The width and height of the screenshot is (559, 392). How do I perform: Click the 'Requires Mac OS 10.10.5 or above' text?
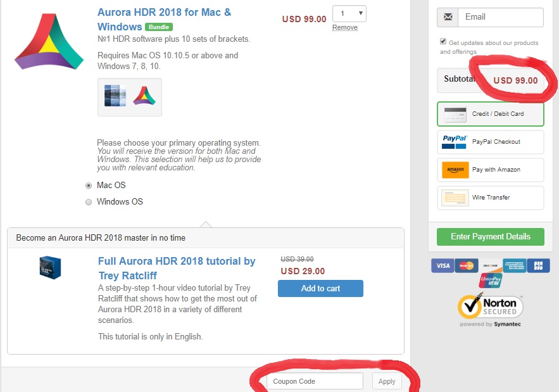click(x=168, y=61)
